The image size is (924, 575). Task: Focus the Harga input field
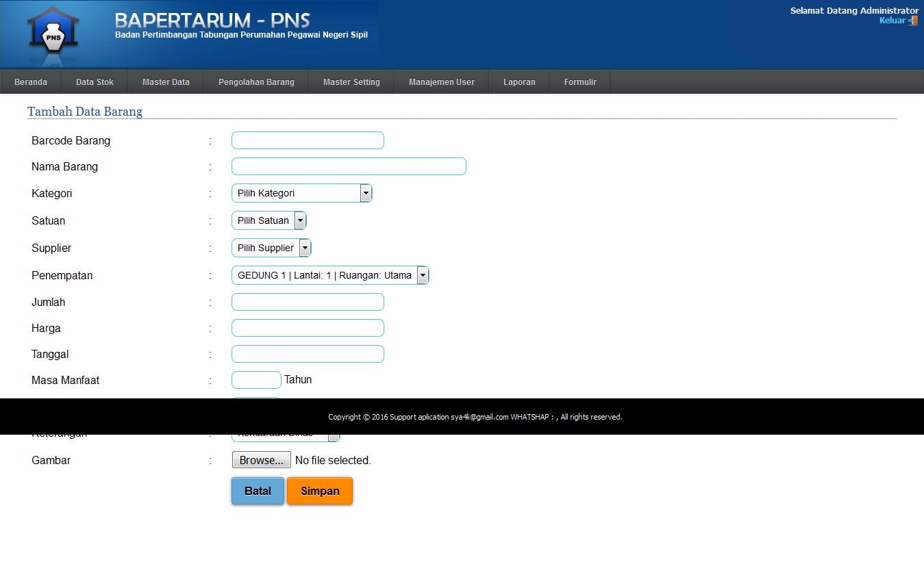pos(308,328)
